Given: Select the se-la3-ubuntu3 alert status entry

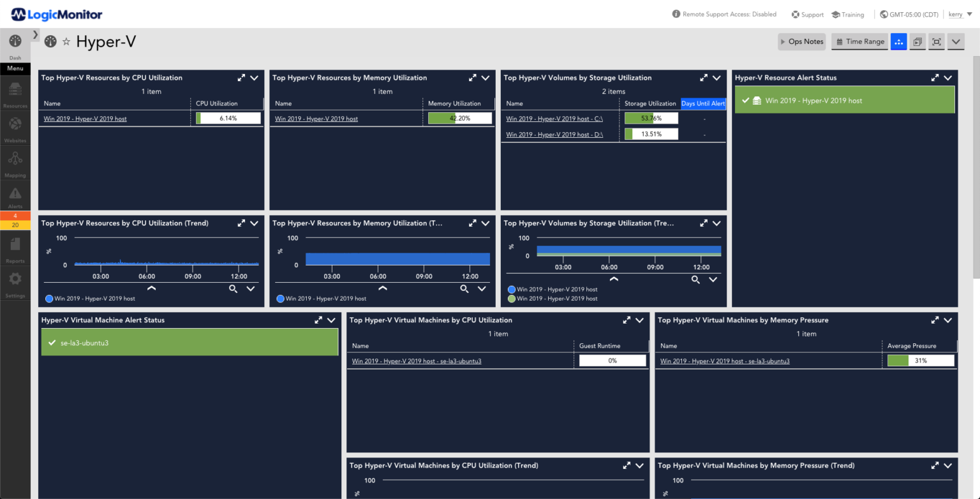Looking at the screenshot, I should (x=189, y=342).
